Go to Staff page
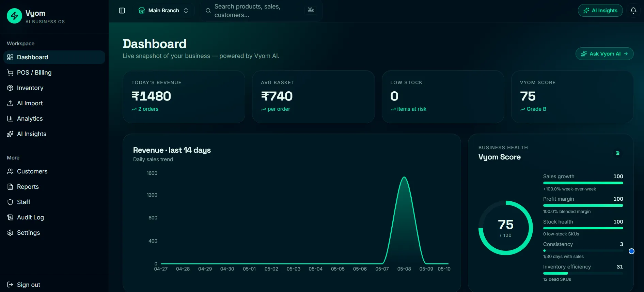Viewport: 644px width, 292px height. click(54, 202)
